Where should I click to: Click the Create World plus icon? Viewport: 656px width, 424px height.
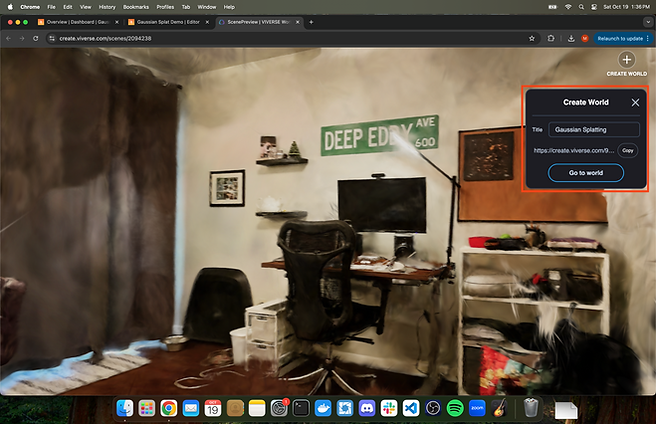point(627,60)
